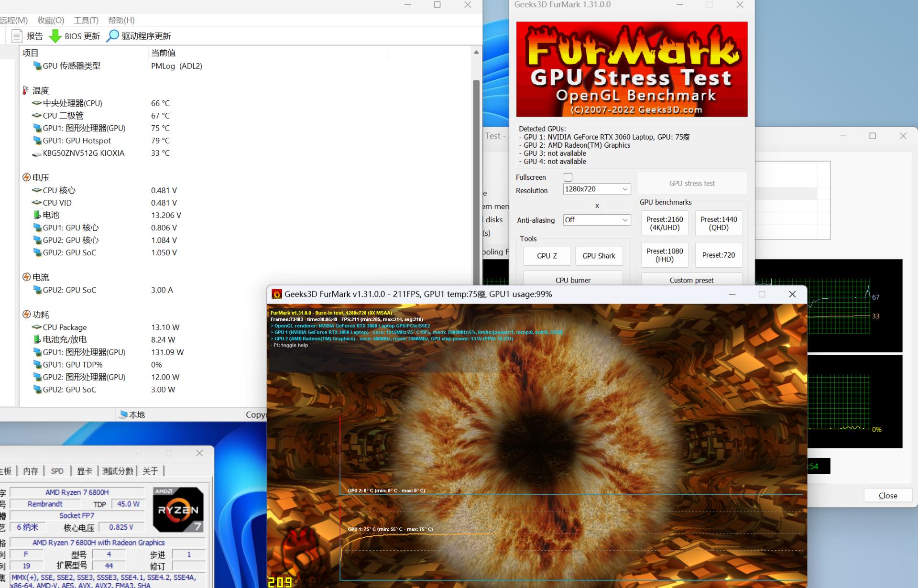This screenshot has height=588, width=918.
Task: Click the report document icon
Action: [17, 36]
